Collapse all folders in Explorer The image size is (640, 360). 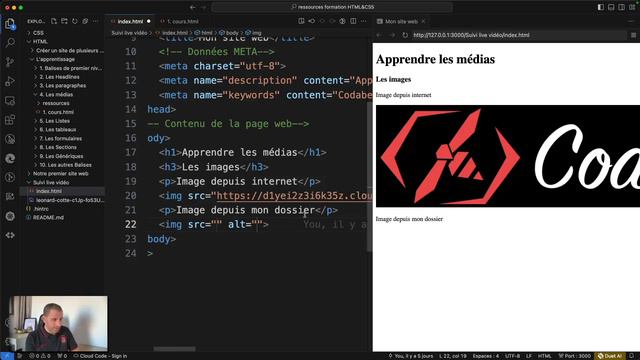point(85,21)
